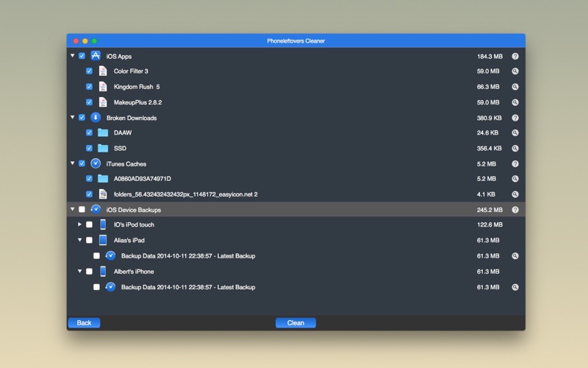Click the DAAW folder icon
The height and width of the screenshot is (368, 588).
coord(103,132)
